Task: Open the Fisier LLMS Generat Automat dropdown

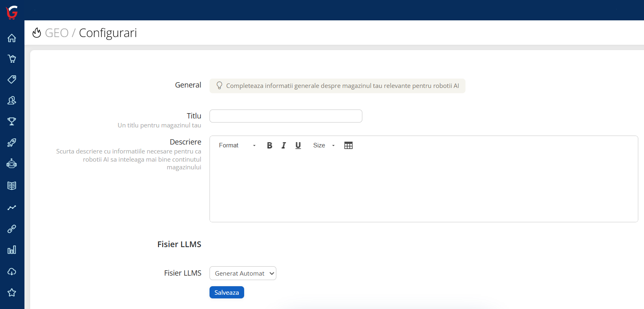Action: [243, 273]
